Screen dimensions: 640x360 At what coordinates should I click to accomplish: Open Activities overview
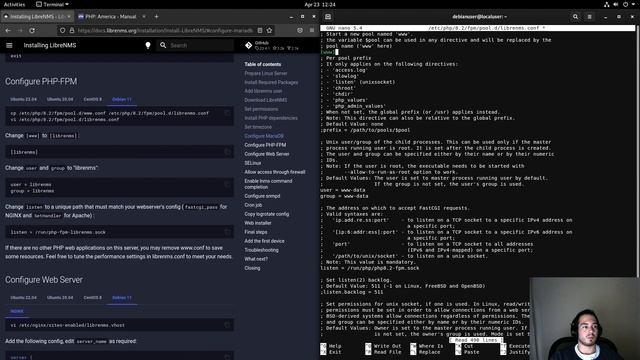coord(14,4)
